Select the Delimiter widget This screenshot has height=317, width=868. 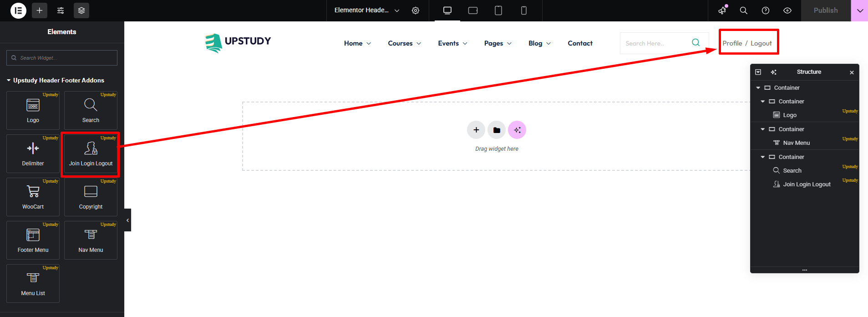pos(33,153)
